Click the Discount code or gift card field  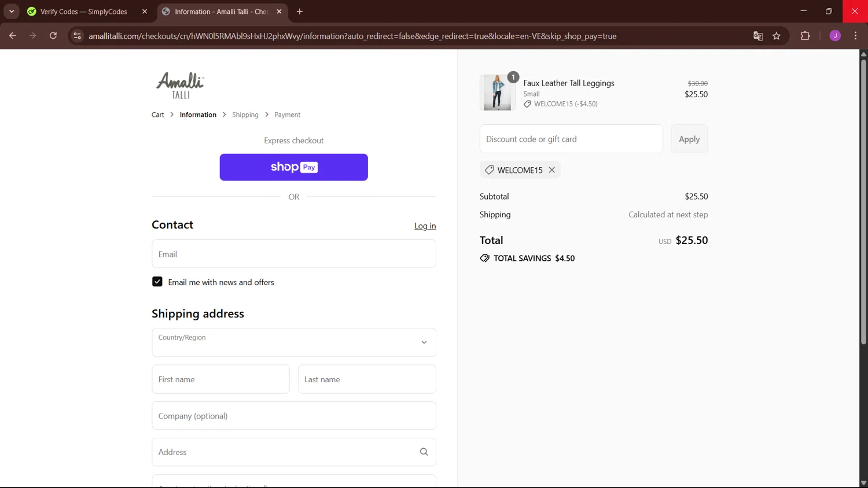[571, 139]
